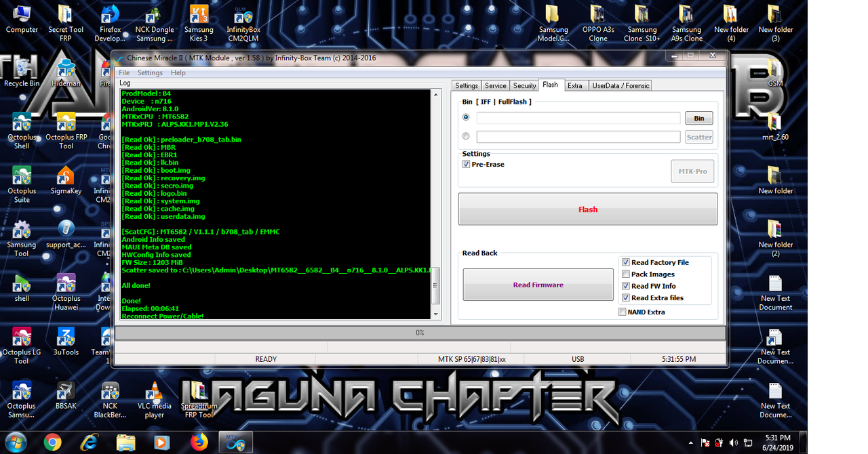
Task: Open InfinityBox CM2QLM shortcut
Action: coord(243,24)
